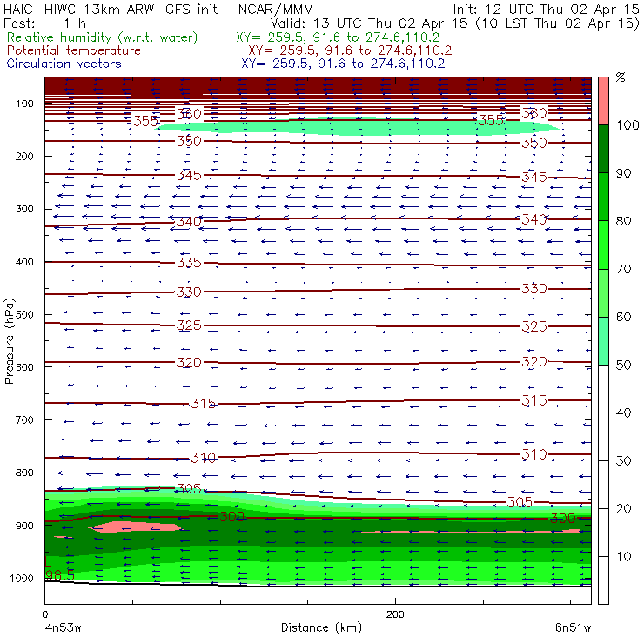The height and width of the screenshot is (644, 644).
Task: Click the light green humidity band near 150 hPa
Action: click(358, 126)
